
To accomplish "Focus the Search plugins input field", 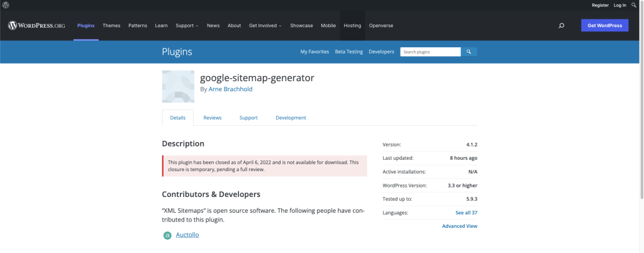I will click(x=430, y=52).
